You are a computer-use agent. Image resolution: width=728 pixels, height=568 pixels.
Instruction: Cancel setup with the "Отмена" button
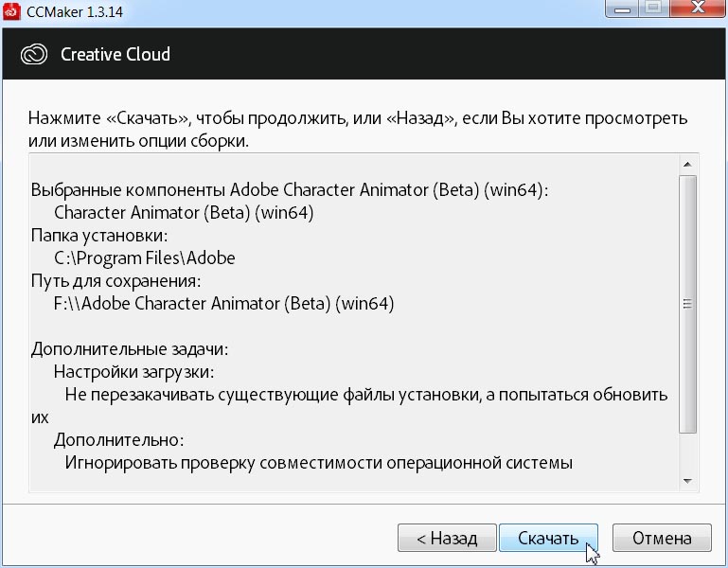tap(662, 539)
